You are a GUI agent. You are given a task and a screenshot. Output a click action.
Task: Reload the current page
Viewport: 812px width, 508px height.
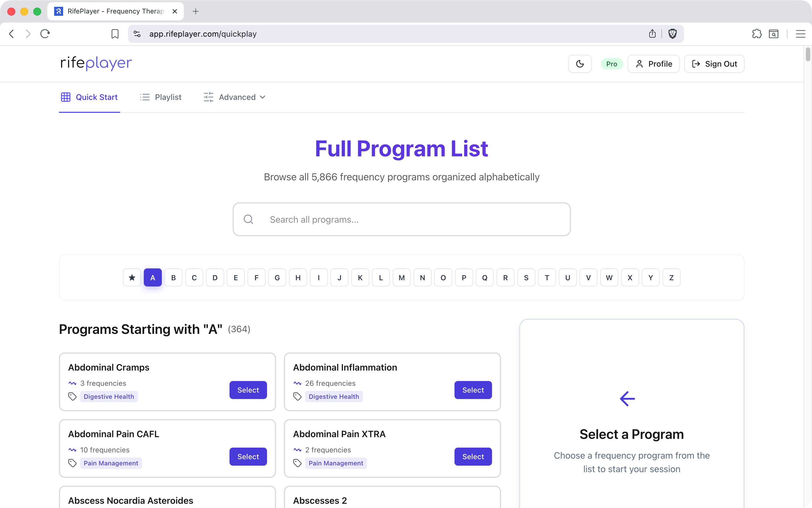point(45,34)
